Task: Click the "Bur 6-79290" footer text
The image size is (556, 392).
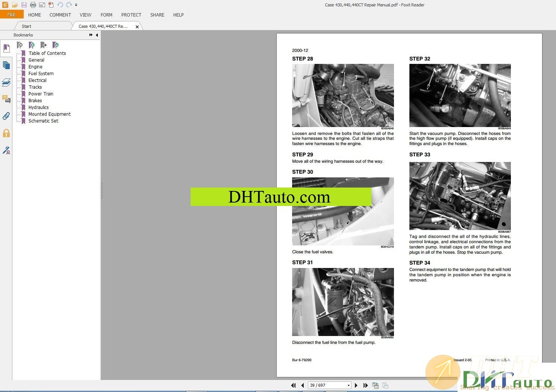Action: 302,360
